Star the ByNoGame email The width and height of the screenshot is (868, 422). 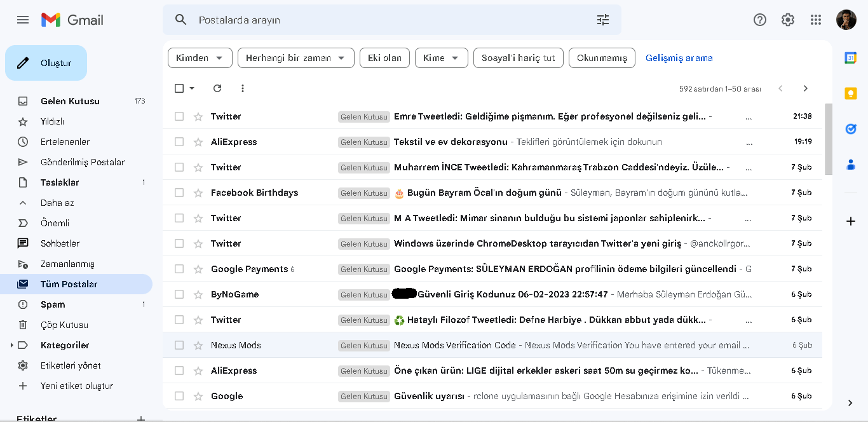click(x=198, y=294)
